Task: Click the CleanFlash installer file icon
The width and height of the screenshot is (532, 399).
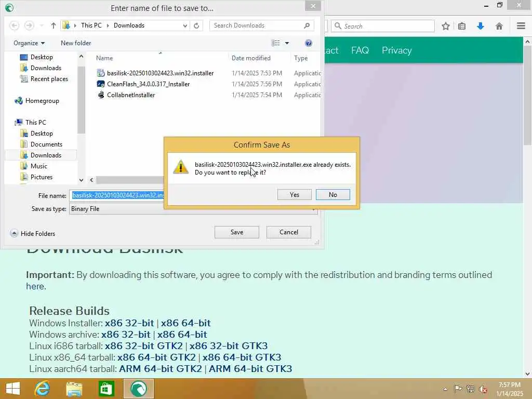Action: pyautogui.click(x=101, y=84)
